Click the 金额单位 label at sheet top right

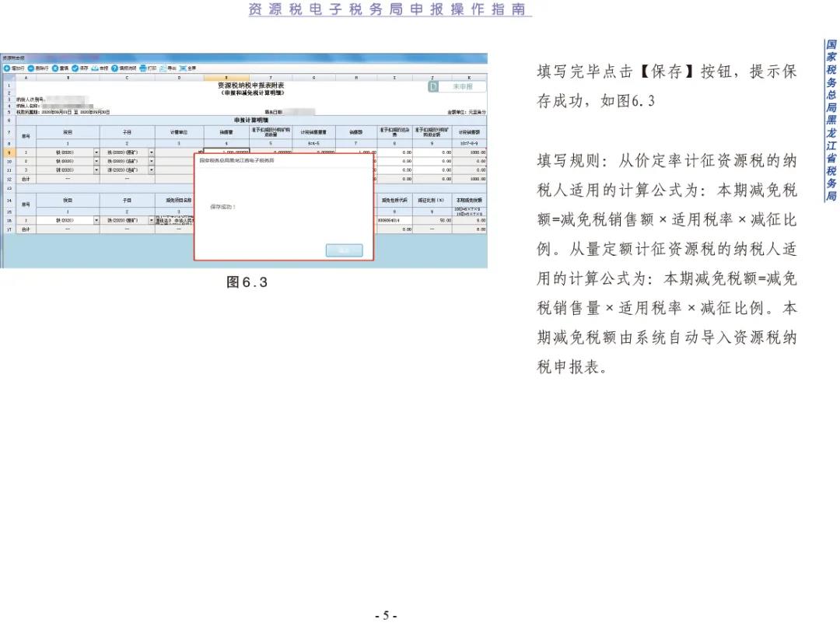467,112
